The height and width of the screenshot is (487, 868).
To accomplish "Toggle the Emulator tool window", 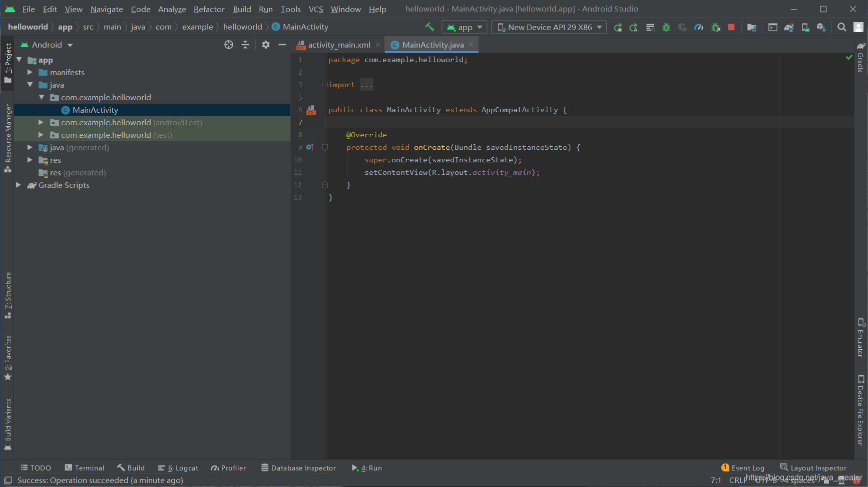I will pos(860,338).
